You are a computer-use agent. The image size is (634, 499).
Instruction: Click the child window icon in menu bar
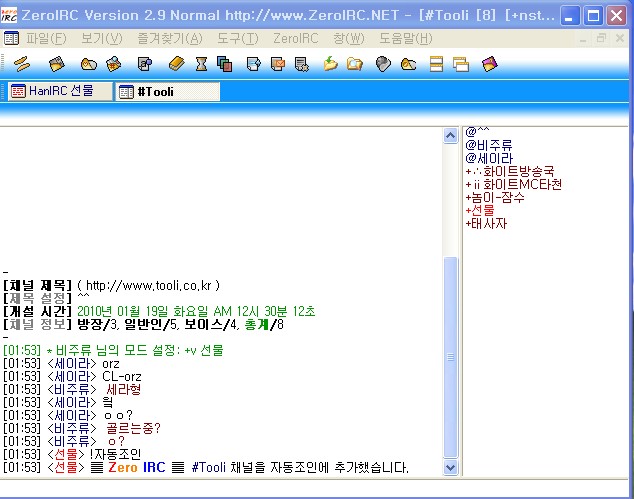(x=11, y=38)
